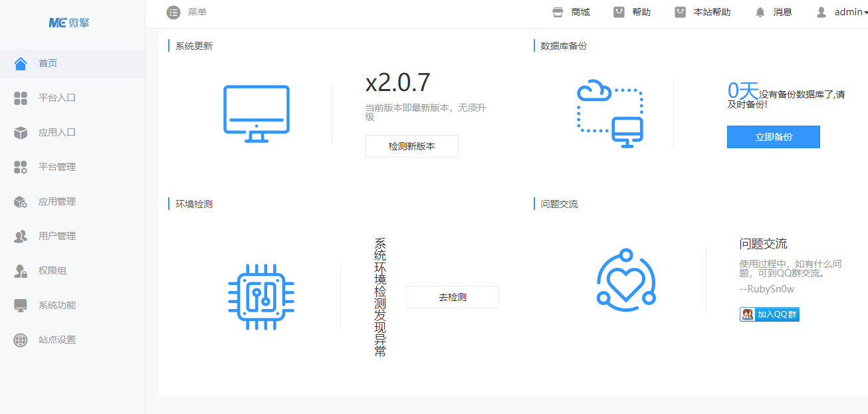Click the cloud database backup icon
The image size is (868, 414).
(609, 113)
